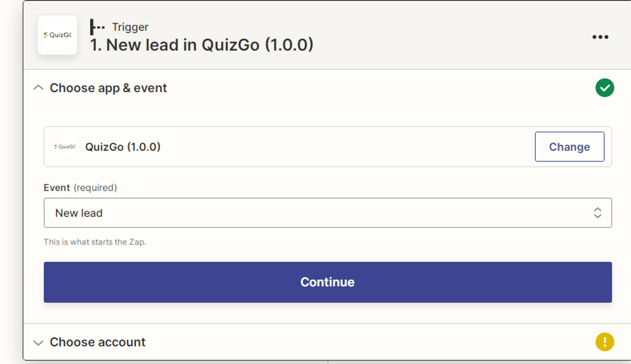Click the Choose account section title
This screenshot has height=364, width=631.
pos(97,342)
